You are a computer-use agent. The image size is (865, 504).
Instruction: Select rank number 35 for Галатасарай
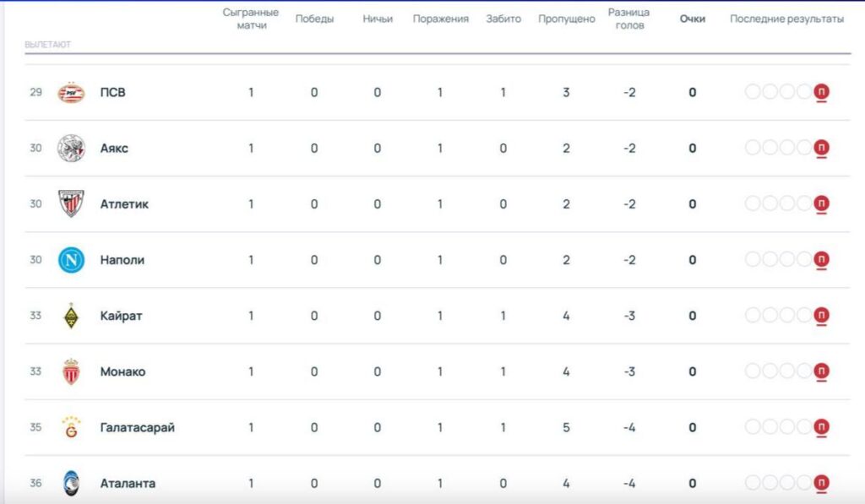(x=35, y=427)
